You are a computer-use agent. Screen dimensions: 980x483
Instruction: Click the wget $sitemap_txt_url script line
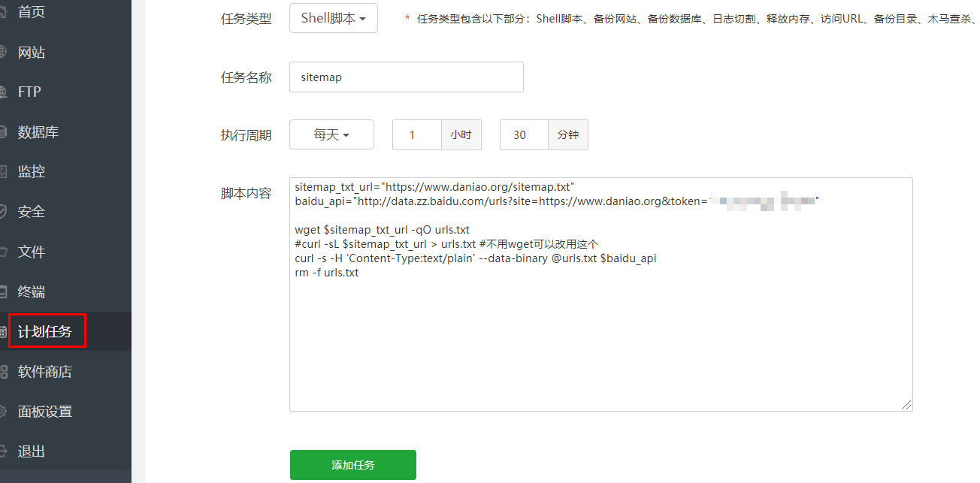pyautogui.click(x=383, y=230)
